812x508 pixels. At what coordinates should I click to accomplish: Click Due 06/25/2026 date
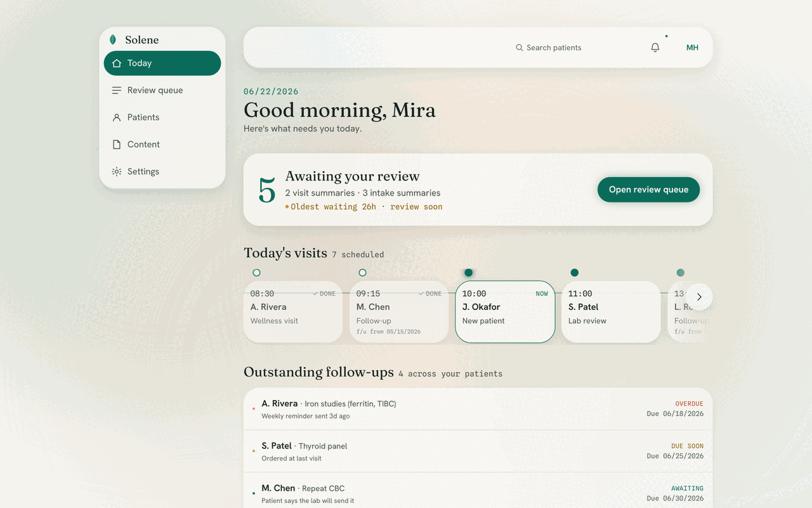675,456
